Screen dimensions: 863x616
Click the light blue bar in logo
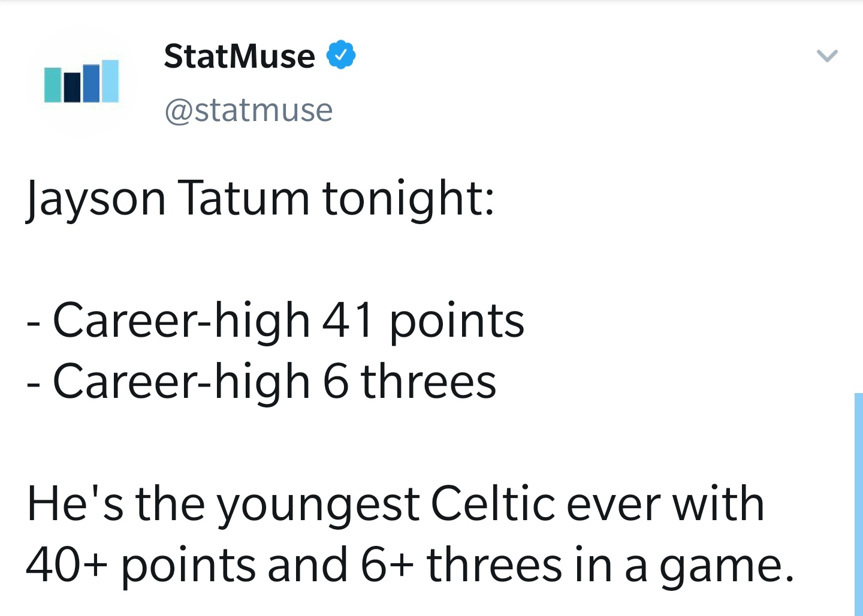110,81
